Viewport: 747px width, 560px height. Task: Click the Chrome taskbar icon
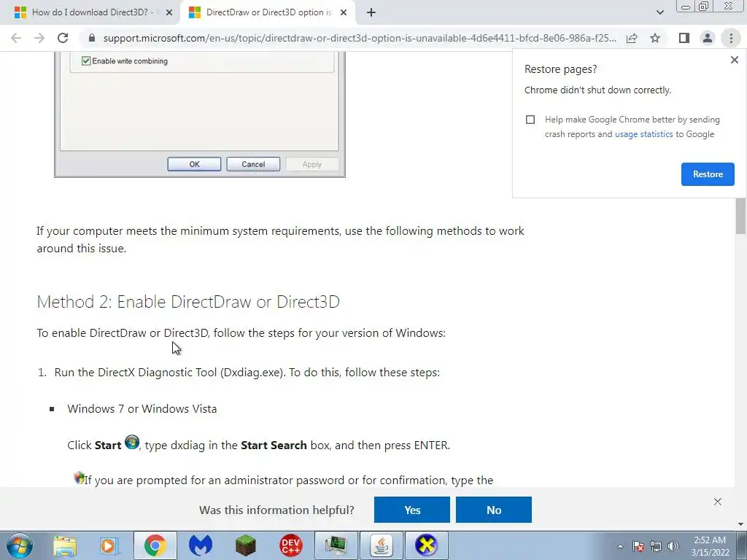155,545
